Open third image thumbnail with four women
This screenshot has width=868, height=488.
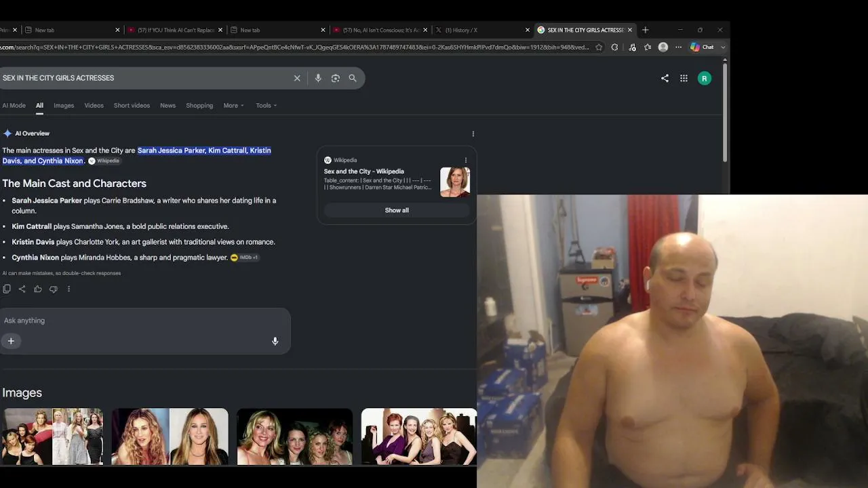[294, 436]
